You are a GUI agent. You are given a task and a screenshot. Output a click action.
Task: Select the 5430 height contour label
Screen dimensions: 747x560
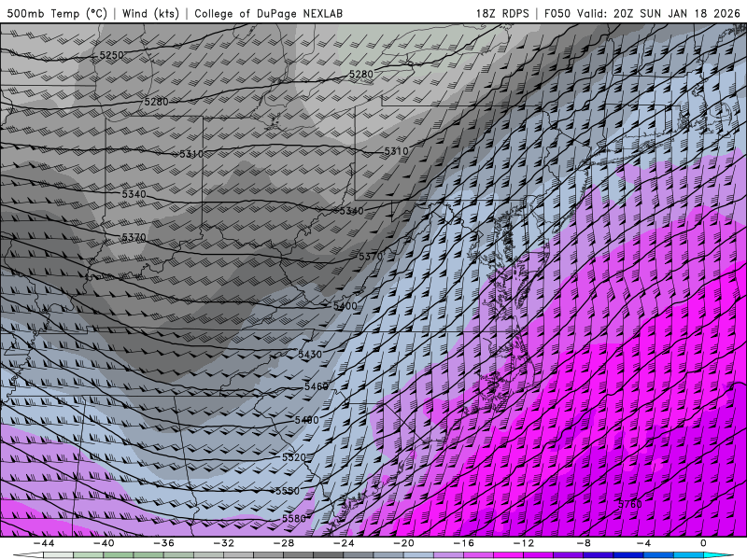(x=310, y=355)
